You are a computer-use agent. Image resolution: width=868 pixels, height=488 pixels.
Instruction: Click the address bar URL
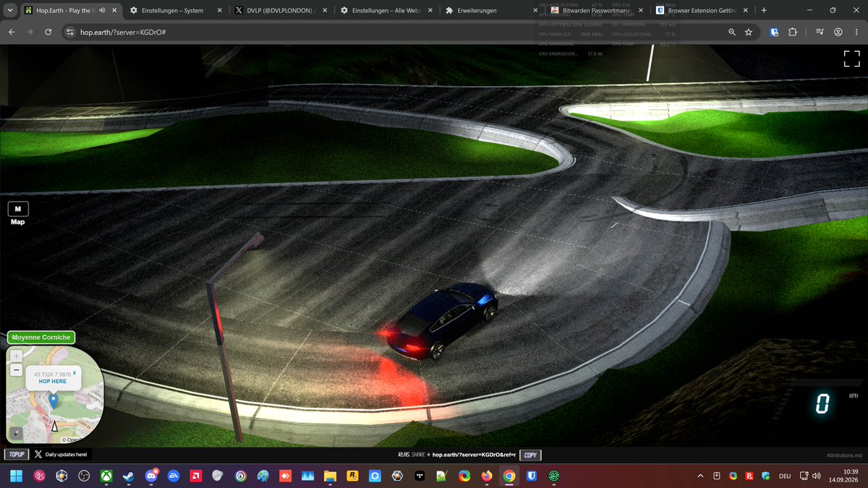123,33
